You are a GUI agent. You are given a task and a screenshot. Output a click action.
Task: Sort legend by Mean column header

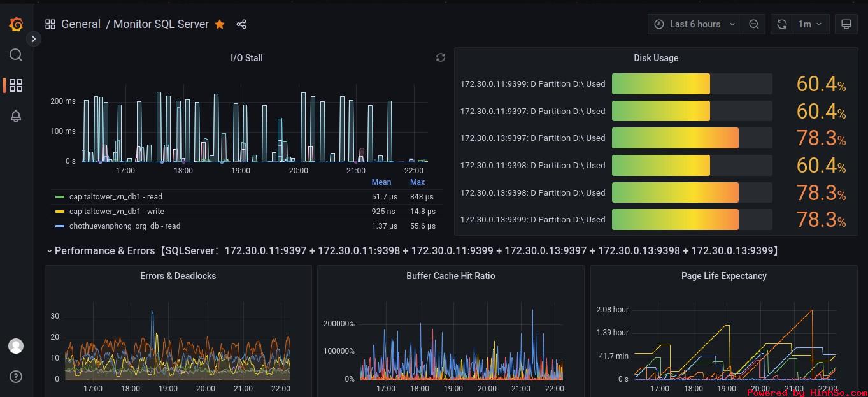pos(381,182)
